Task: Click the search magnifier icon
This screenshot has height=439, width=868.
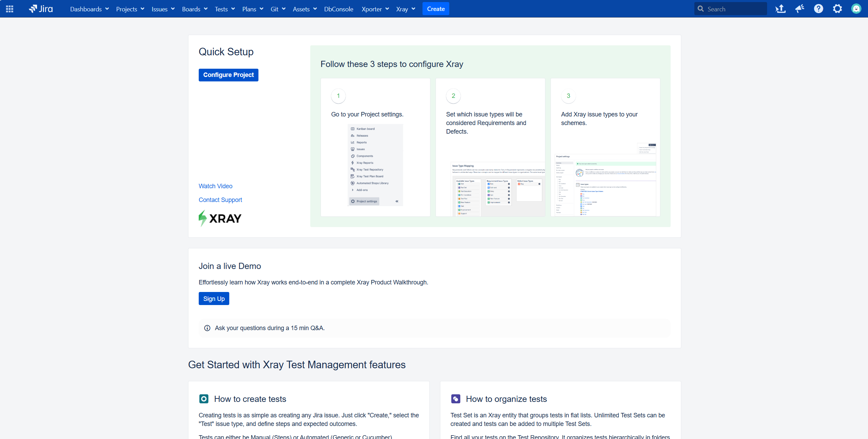Action: [x=701, y=9]
